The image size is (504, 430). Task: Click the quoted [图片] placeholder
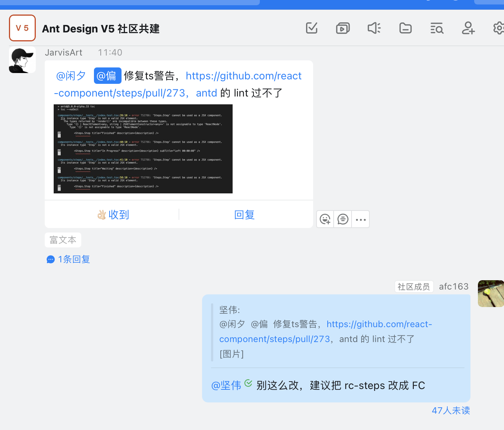click(231, 354)
